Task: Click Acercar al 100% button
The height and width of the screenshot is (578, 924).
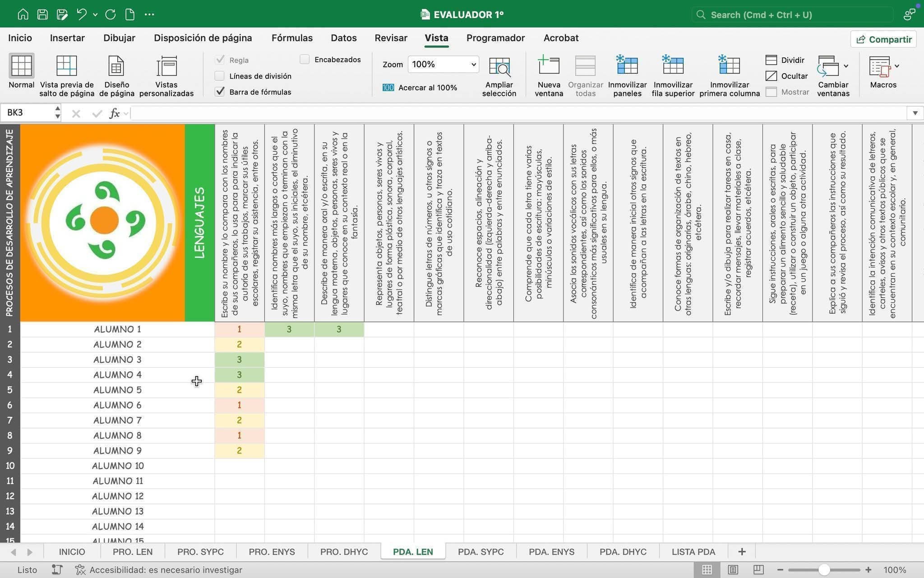Action: (x=420, y=88)
